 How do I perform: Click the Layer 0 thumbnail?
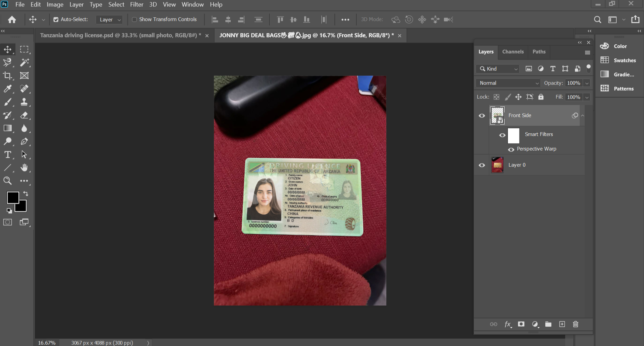point(497,165)
